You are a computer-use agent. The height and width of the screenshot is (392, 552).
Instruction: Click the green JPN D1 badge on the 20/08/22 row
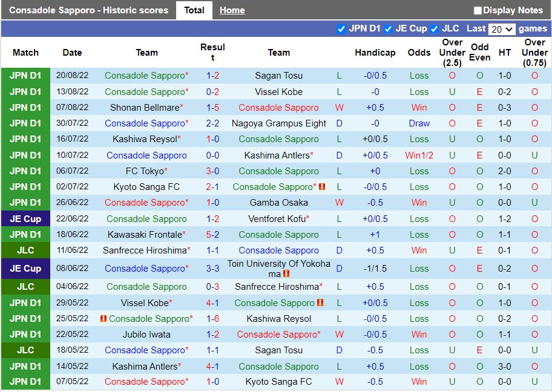[25, 76]
